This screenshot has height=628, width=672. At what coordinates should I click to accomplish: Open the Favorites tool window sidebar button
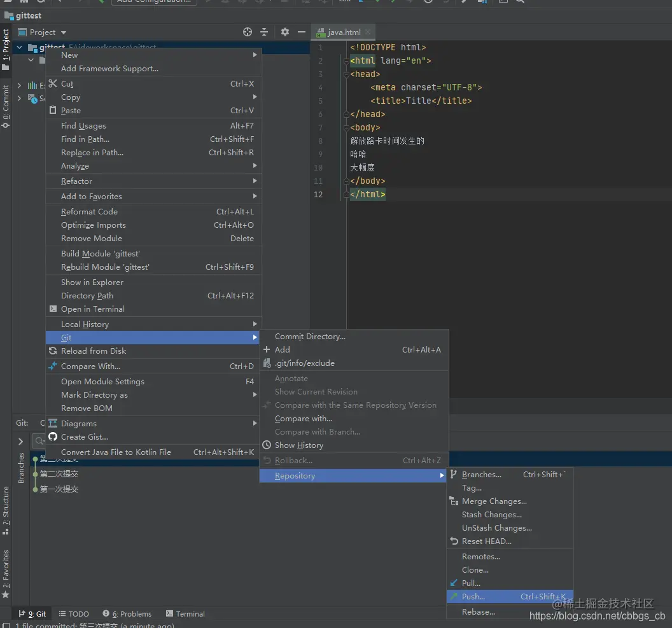pos(6,573)
